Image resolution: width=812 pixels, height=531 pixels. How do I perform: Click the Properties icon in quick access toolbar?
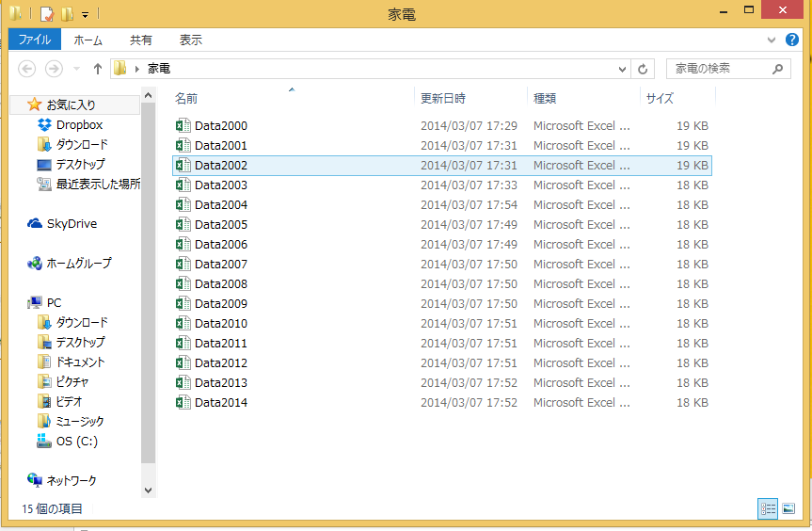(x=47, y=14)
